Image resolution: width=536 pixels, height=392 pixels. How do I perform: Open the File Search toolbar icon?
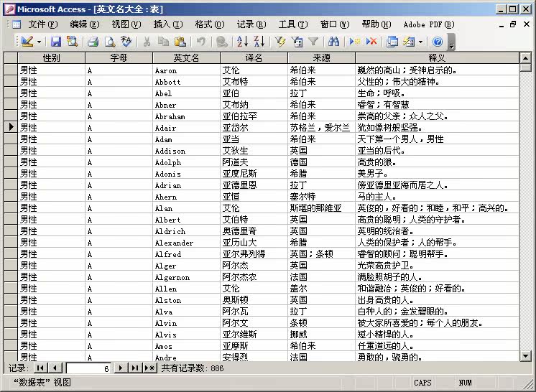72,42
